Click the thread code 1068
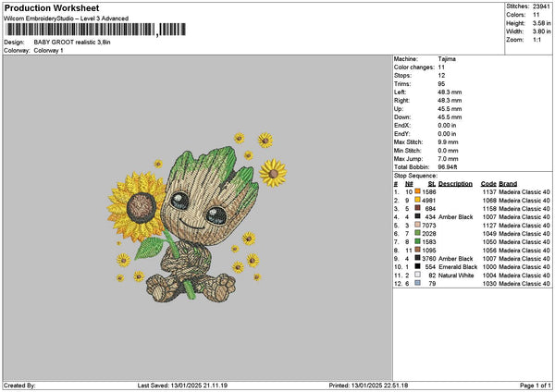 [489, 201]
